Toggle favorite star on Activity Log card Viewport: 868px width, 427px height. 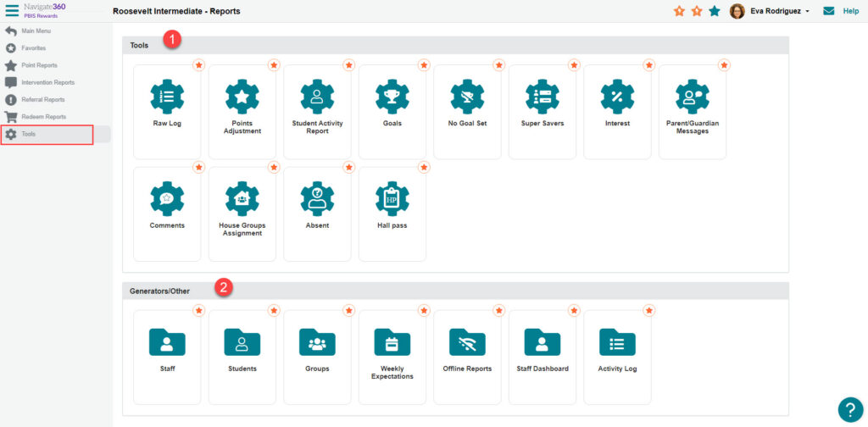click(x=649, y=311)
